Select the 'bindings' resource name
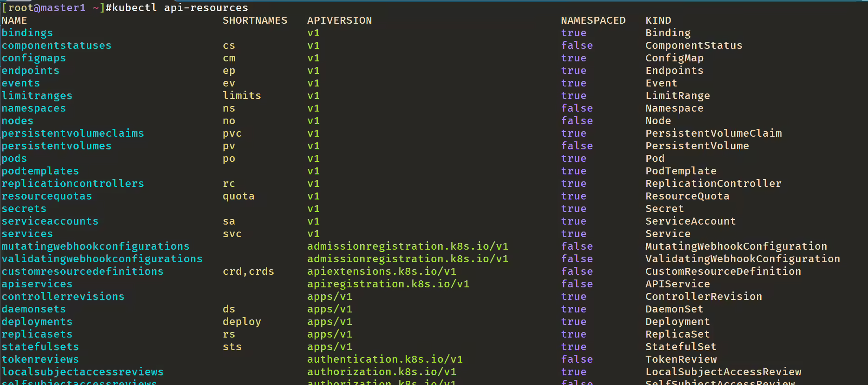Viewport: 868px width, 385px height. coord(27,33)
